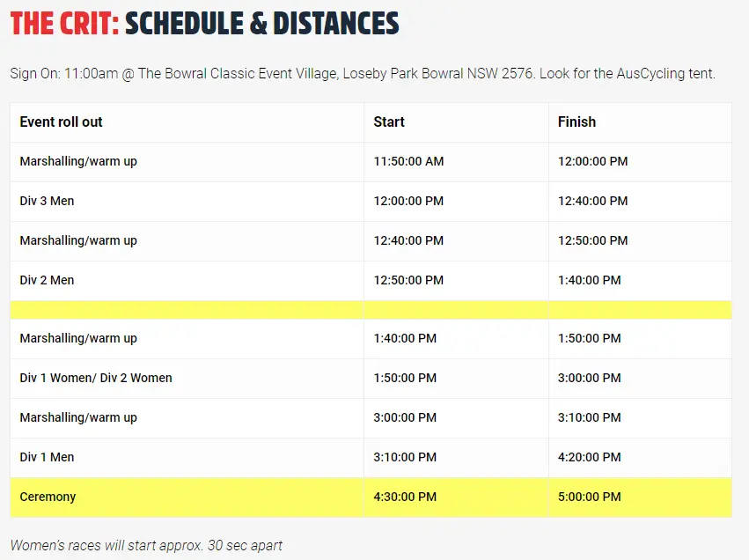Click the 1:40:00 PM finish time of Div 2 Men
Image resolution: width=749 pixels, height=560 pixels.
pos(589,281)
